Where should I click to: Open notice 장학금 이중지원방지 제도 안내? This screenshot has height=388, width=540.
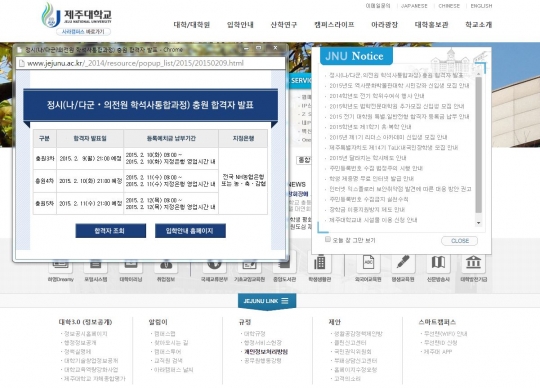pyautogui.click(x=367, y=209)
